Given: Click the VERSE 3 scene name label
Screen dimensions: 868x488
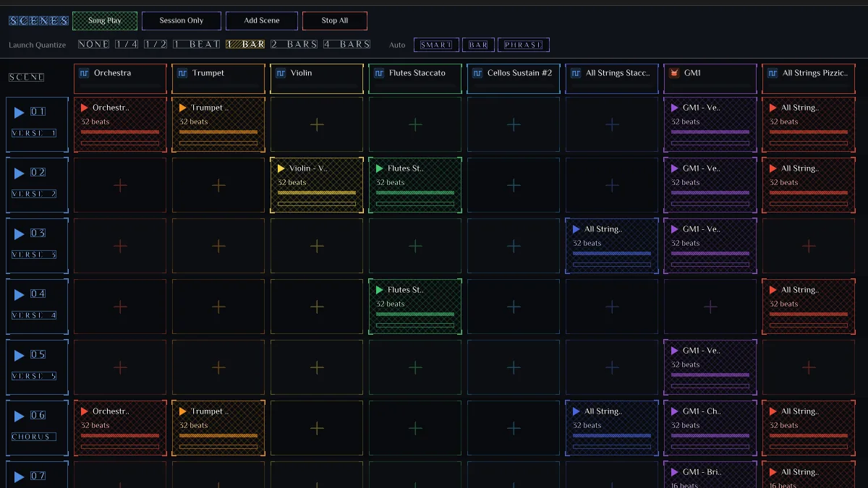Looking at the screenshot, I should pyautogui.click(x=34, y=254).
